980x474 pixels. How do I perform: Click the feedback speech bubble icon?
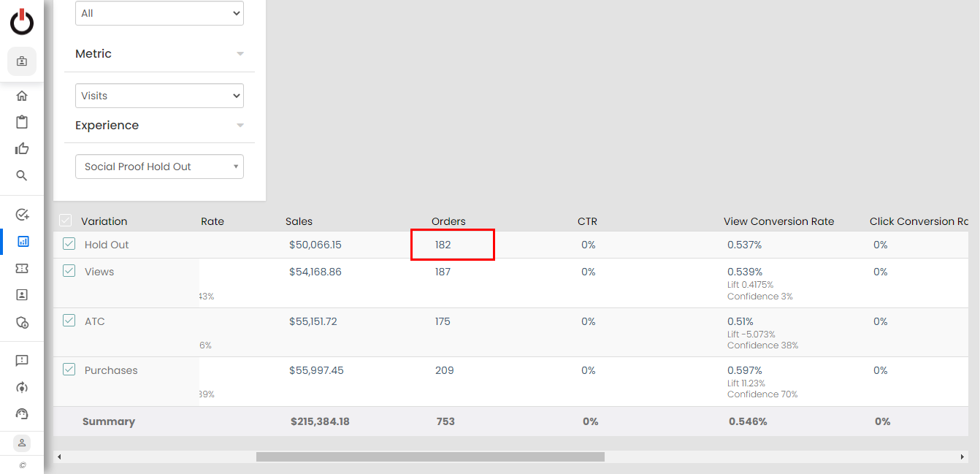(x=22, y=361)
